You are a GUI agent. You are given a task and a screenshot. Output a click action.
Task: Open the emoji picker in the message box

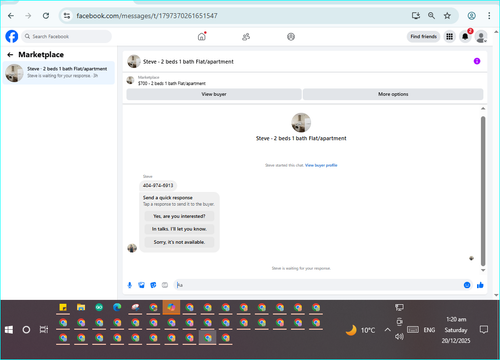coord(467,285)
